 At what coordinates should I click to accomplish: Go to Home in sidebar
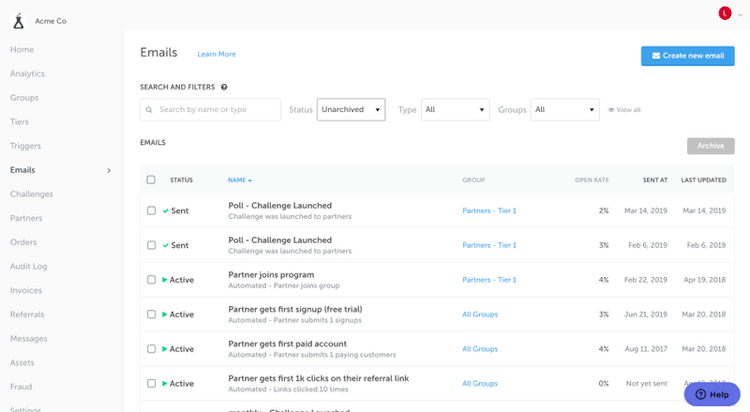coord(22,50)
